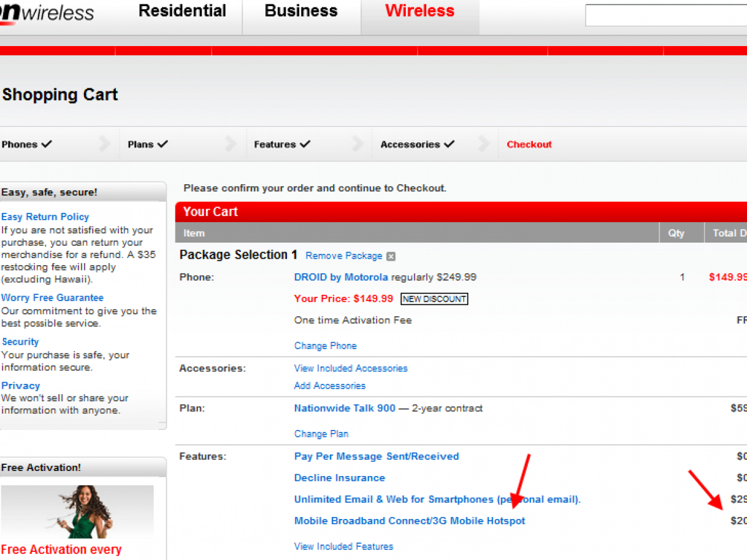
Task: Click the Free Activation promo image
Action: click(x=77, y=511)
